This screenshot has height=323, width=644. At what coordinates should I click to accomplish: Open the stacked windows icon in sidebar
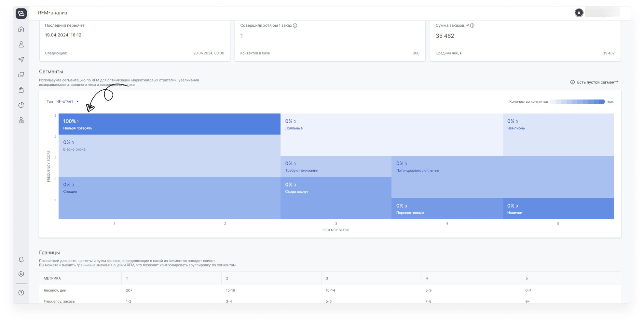point(21,75)
